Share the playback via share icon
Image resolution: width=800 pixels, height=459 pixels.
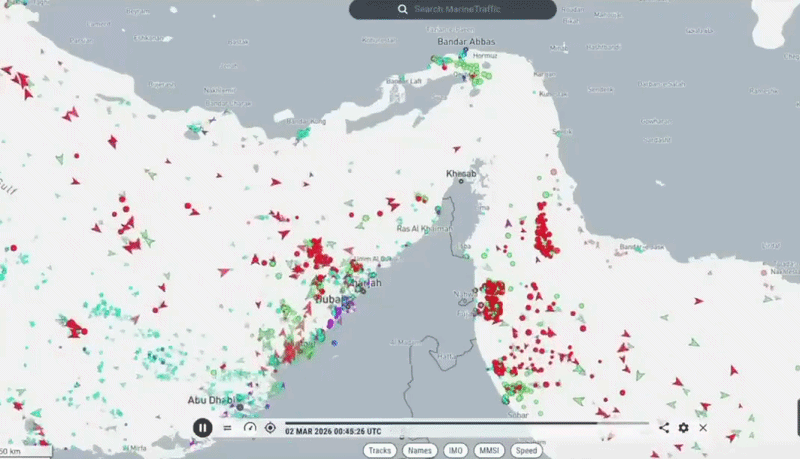click(664, 428)
